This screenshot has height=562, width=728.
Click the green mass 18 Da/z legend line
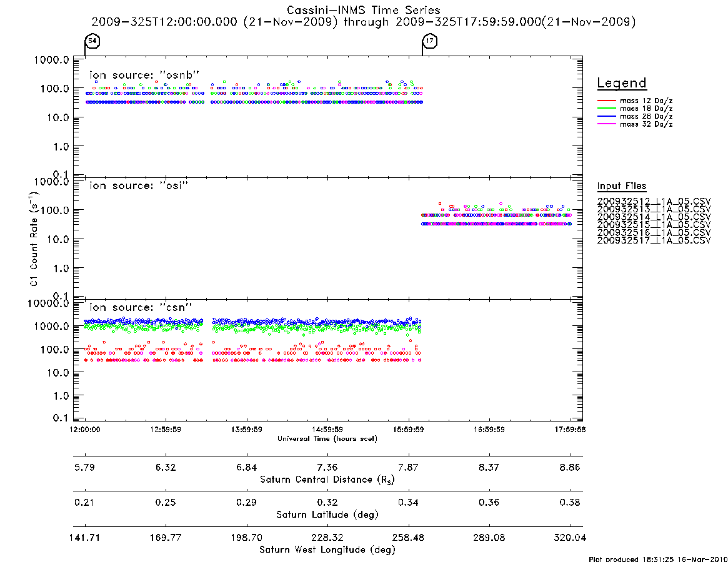(x=606, y=108)
